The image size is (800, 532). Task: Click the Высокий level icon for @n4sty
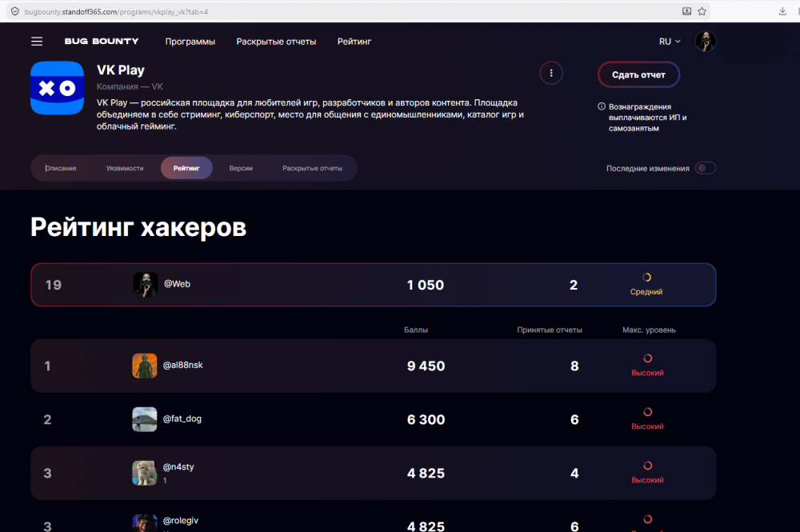tap(647, 466)
